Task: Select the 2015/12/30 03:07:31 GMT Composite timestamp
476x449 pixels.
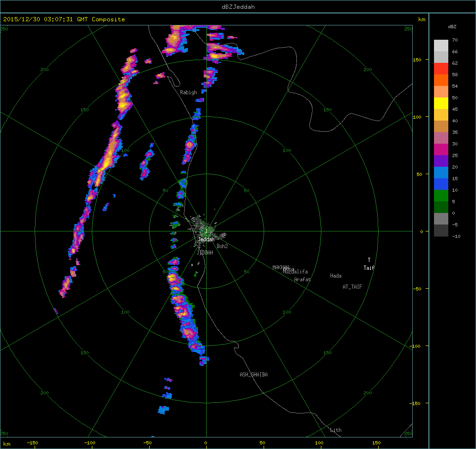Action: [64, 19]
